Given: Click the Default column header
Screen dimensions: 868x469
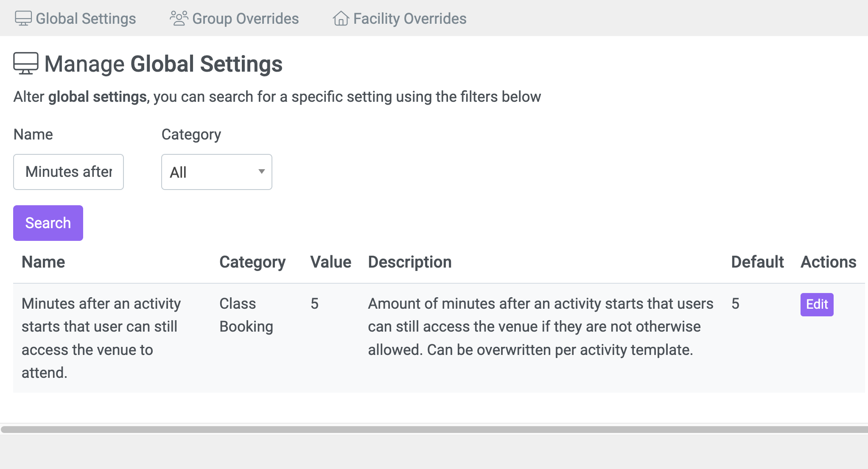Looking at the screenshot, I should (x=757, y=262).
